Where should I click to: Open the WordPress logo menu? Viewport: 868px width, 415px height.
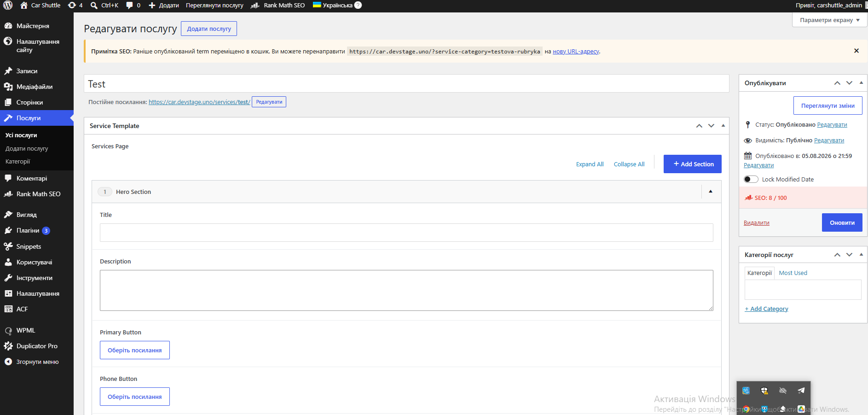(8, 6)
